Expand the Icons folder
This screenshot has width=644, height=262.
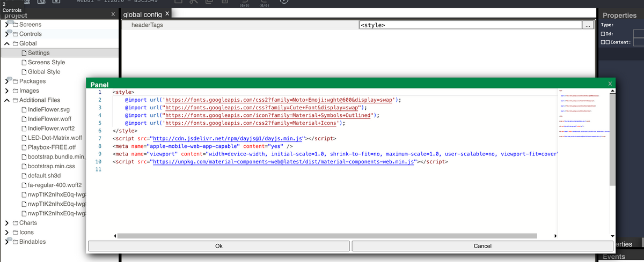pyautogui.click(x=6, y=233)
